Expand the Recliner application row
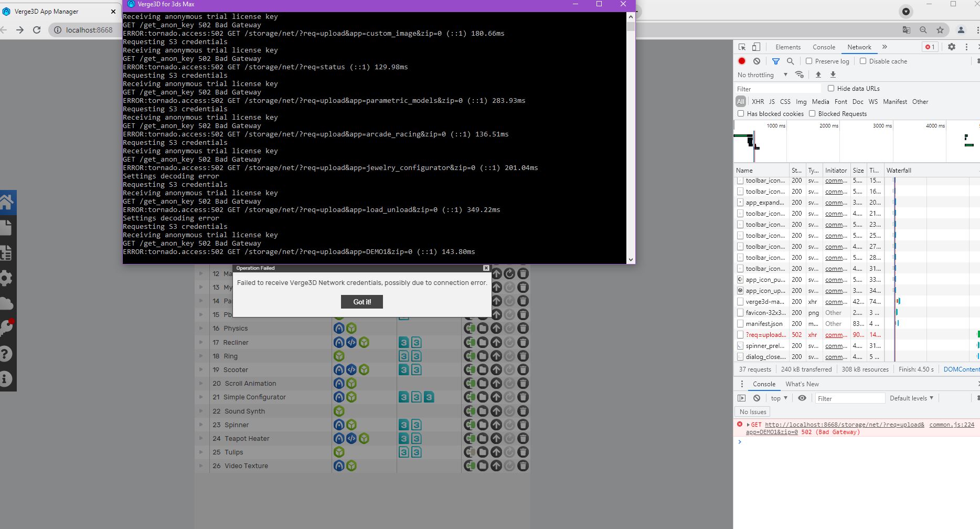The image size is (980, 529). coord(201,342)
